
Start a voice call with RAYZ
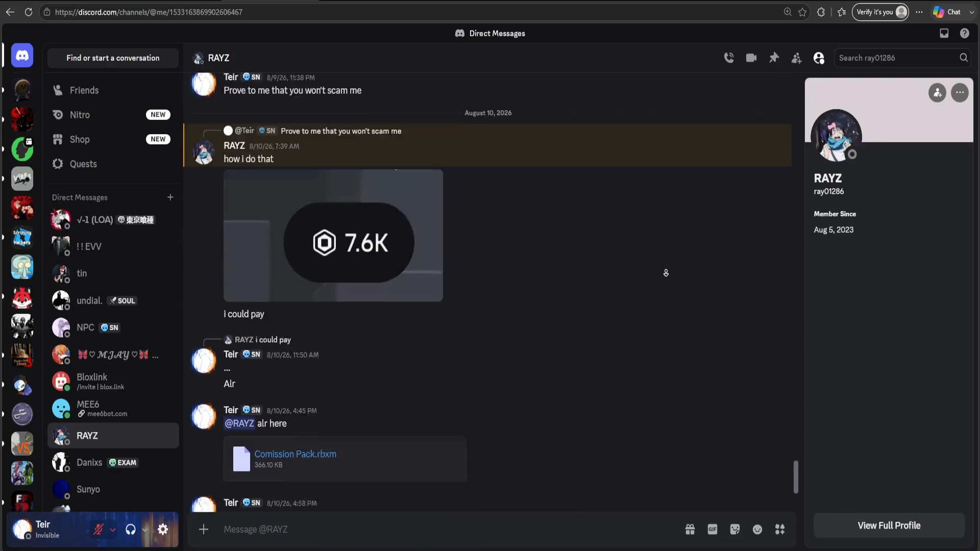(x=729, y=58)
